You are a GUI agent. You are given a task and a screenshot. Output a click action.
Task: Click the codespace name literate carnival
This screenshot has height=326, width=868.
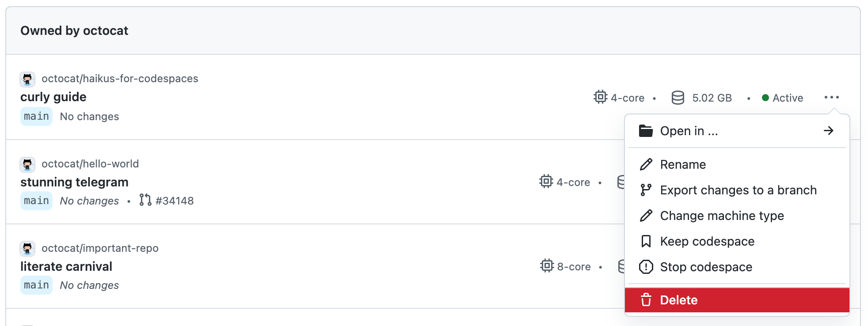[66, 266]
